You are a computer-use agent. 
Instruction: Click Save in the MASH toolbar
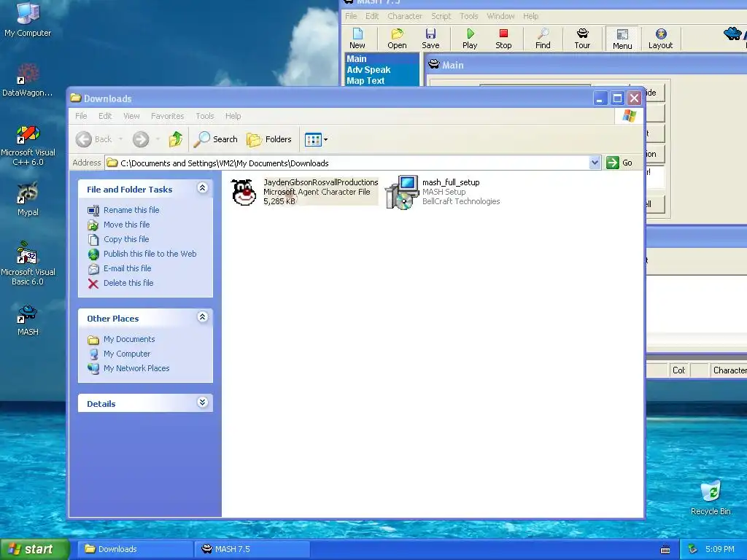coord(430,39)
